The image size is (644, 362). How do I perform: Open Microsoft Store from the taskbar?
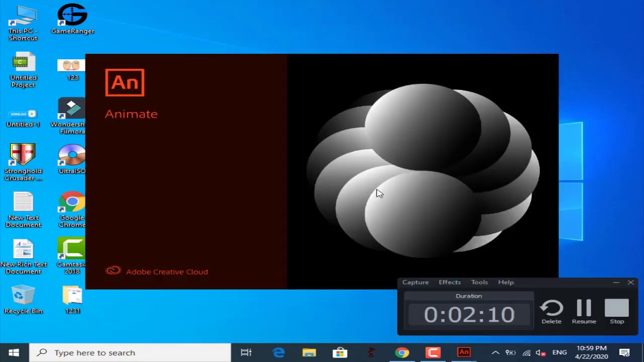click(340, 352)
